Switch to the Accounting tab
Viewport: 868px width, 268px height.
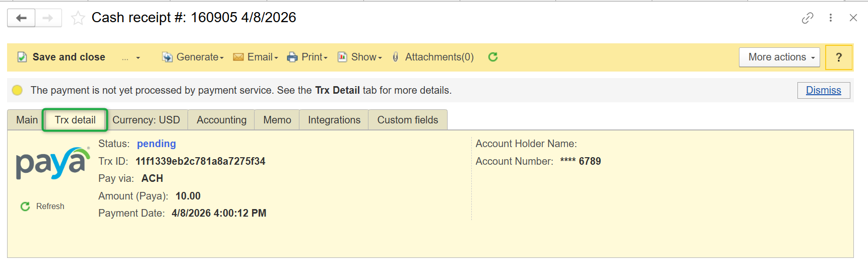[x=221, y=120]
